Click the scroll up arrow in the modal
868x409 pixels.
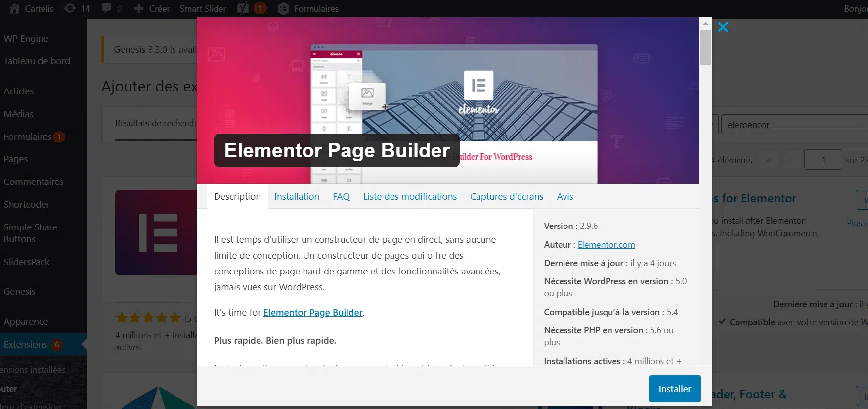click(x=705, y=24)
